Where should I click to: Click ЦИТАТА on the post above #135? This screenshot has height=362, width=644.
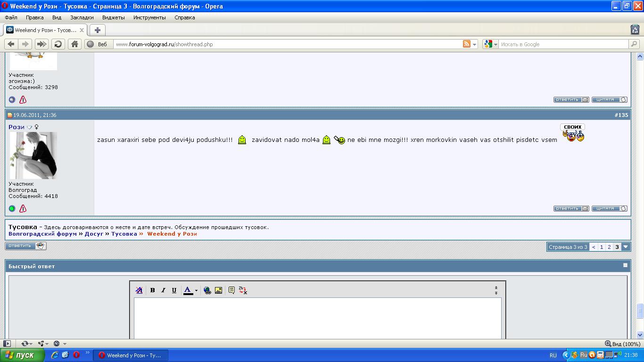[610, 99]
